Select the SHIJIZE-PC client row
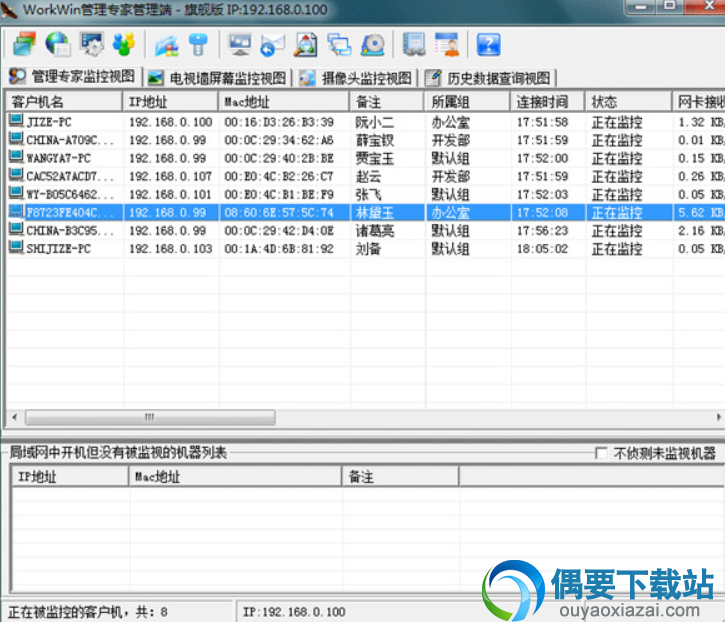 (x=365, y=248)
